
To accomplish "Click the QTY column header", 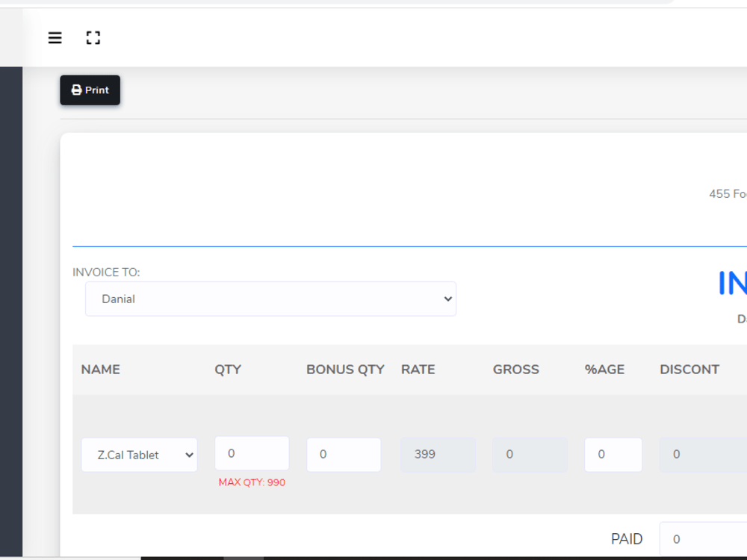I will [228, 370].
